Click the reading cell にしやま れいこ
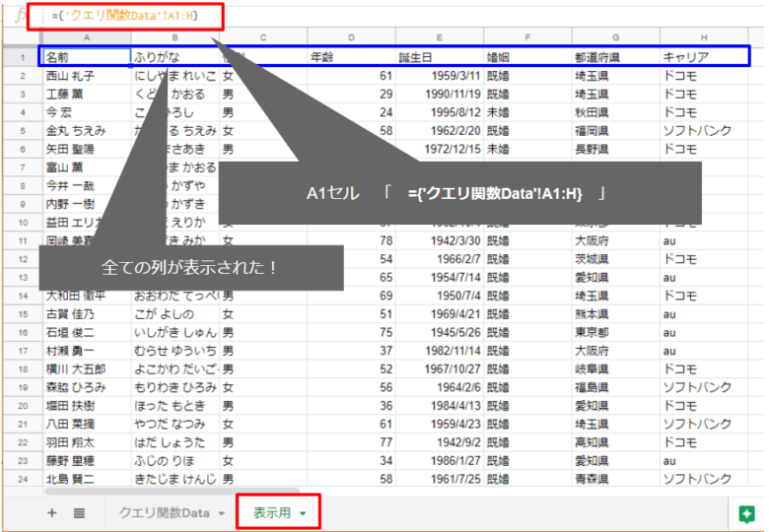 click(175, 76)
